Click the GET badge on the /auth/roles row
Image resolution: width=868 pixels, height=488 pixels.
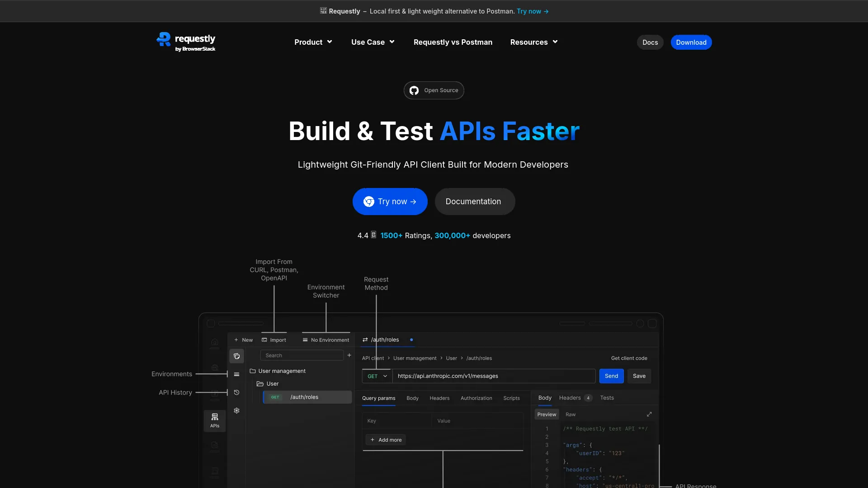pyautogui.click(x=275, y=397)
